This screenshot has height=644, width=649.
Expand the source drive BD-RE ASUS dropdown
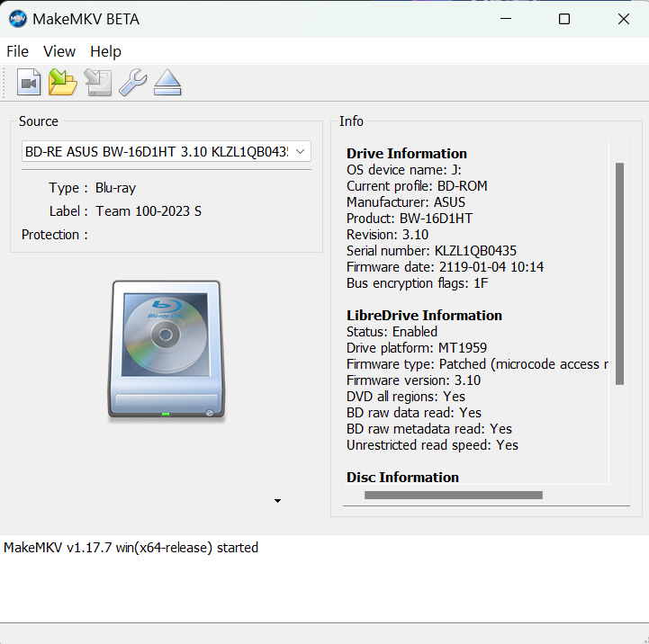coord(167,152)
